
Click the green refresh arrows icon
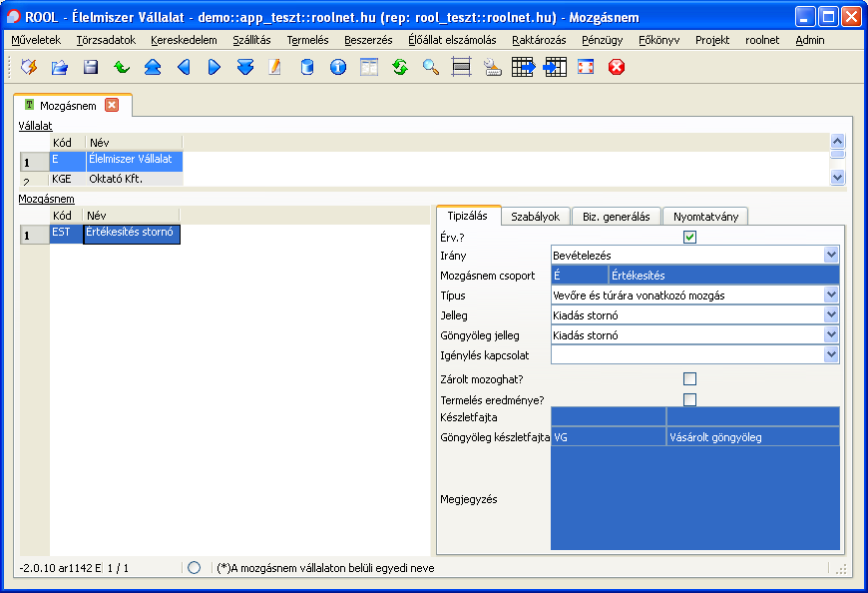(x=400, y=67)
